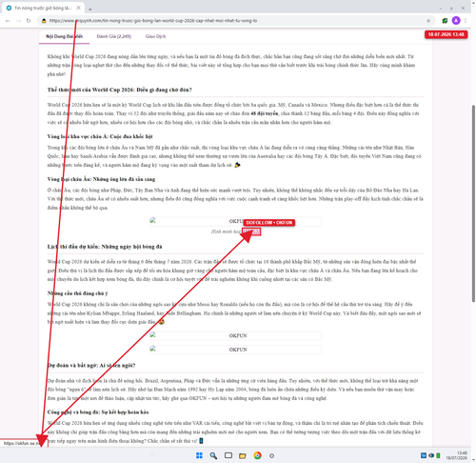This screenshot has width=476, height=463.
Task: Check the green battery tray icon
Action: tap(438, 455)
